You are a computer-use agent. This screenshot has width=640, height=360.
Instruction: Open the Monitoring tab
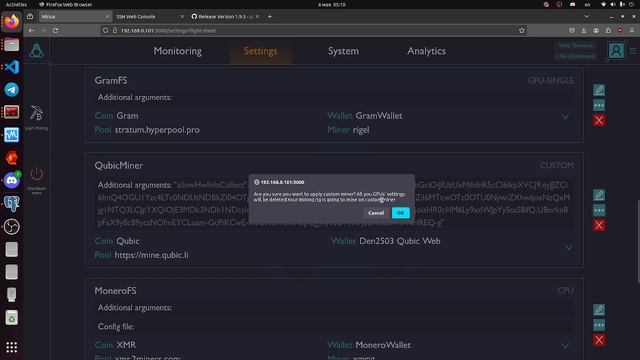178,51
